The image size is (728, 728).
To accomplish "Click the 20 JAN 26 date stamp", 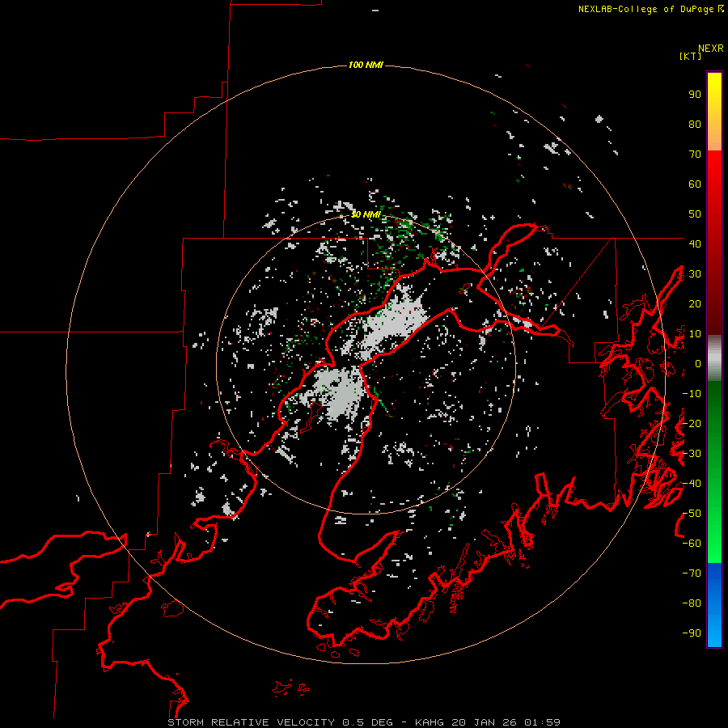I will (x=485, y=722).
